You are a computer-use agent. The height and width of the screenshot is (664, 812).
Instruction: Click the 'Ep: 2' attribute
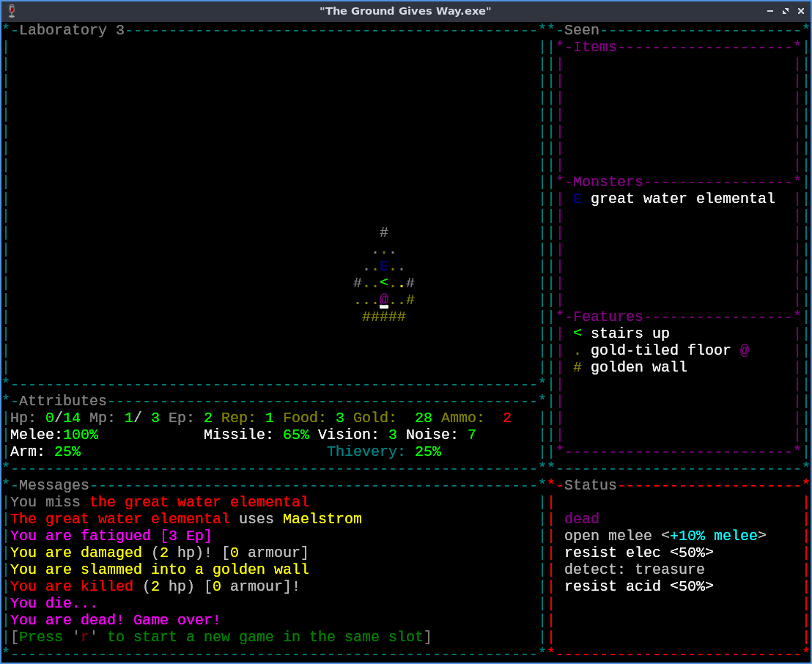[190, 418]
